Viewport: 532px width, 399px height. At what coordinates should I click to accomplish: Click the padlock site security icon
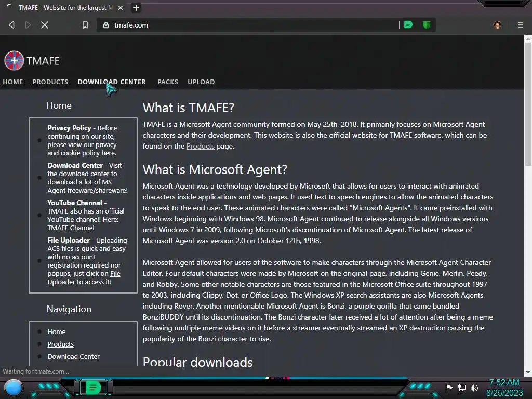tap(106, 25)
